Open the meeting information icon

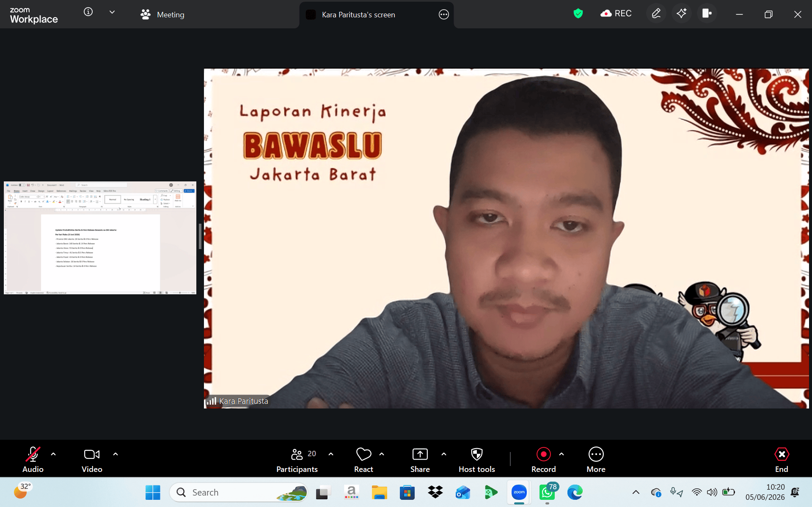88,12
